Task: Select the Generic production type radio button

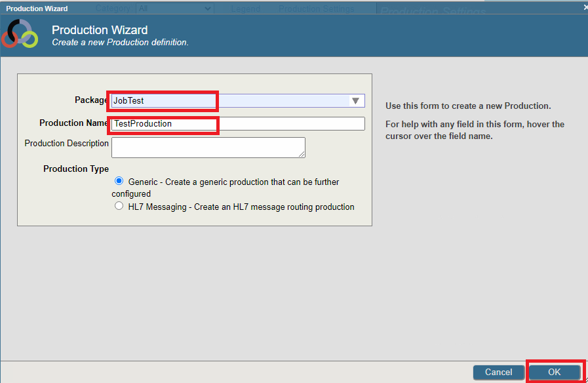Action: (119, 181)
